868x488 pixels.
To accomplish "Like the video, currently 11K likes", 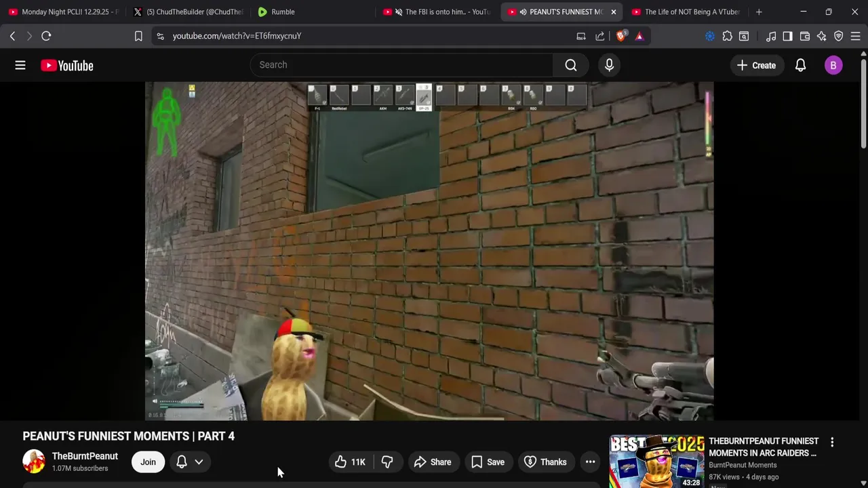I will [x=351, y=462].
